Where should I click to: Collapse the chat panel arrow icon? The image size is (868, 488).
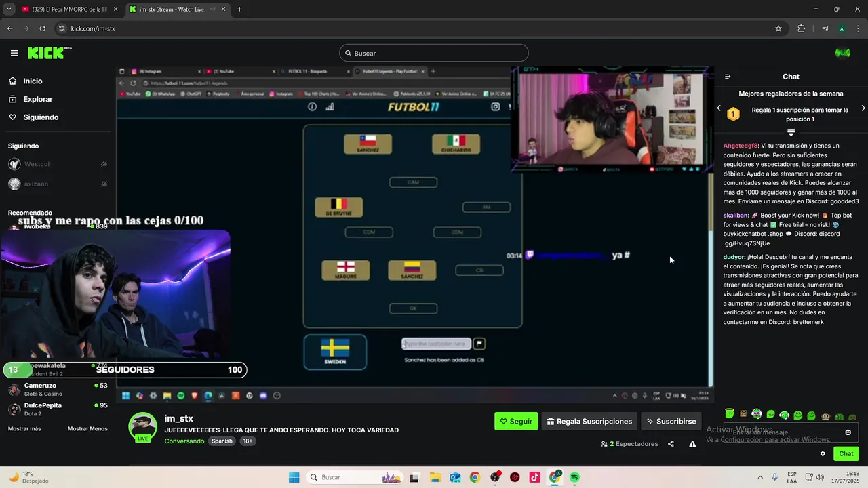(x=728, y=77)
